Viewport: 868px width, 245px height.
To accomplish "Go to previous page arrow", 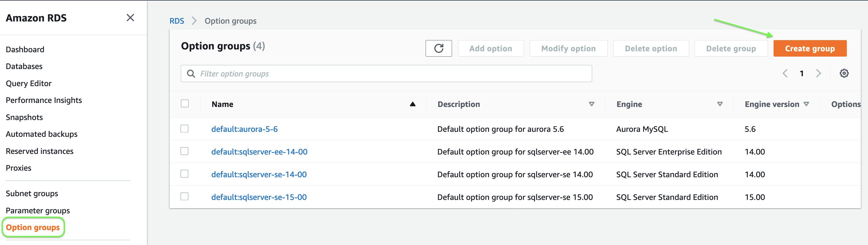I will click(785, 73).
